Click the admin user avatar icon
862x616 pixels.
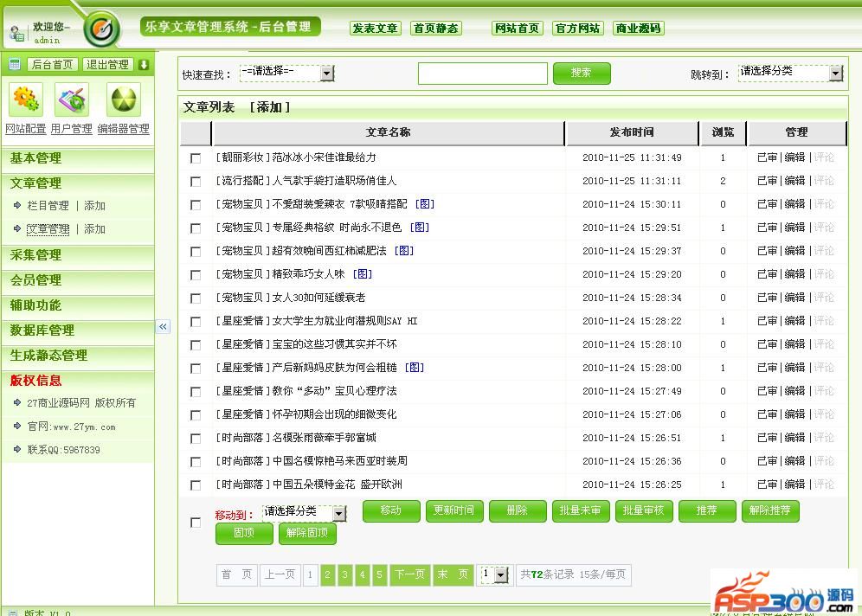16,33
